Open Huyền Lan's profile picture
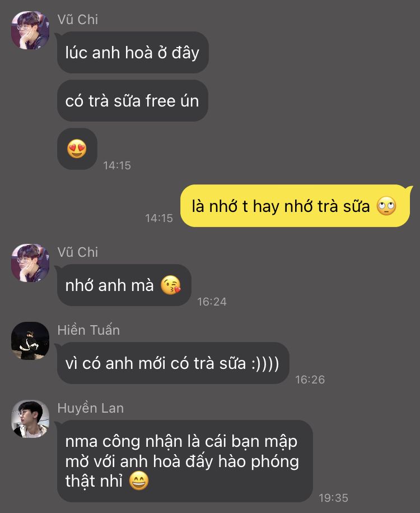The height and width of the screenshot is (513, 420). point(30,419)
